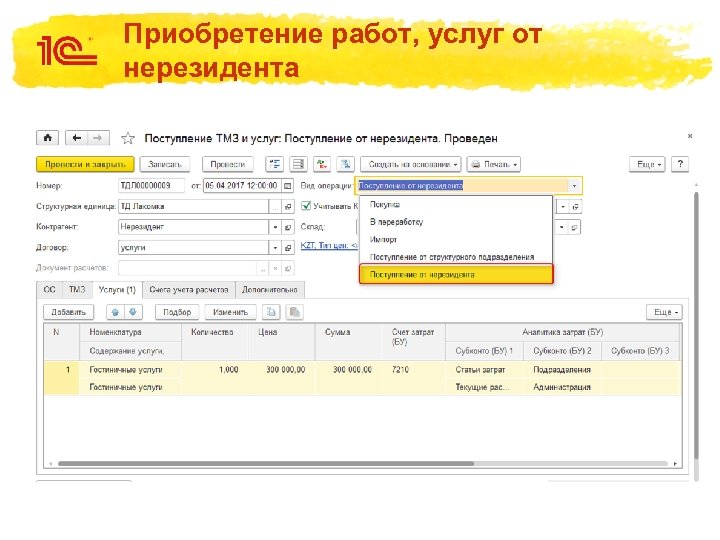Viewport: 720px width, 540px height.
Task: Toggle the Учитывать К... checkbox
Action: (306, 206)
